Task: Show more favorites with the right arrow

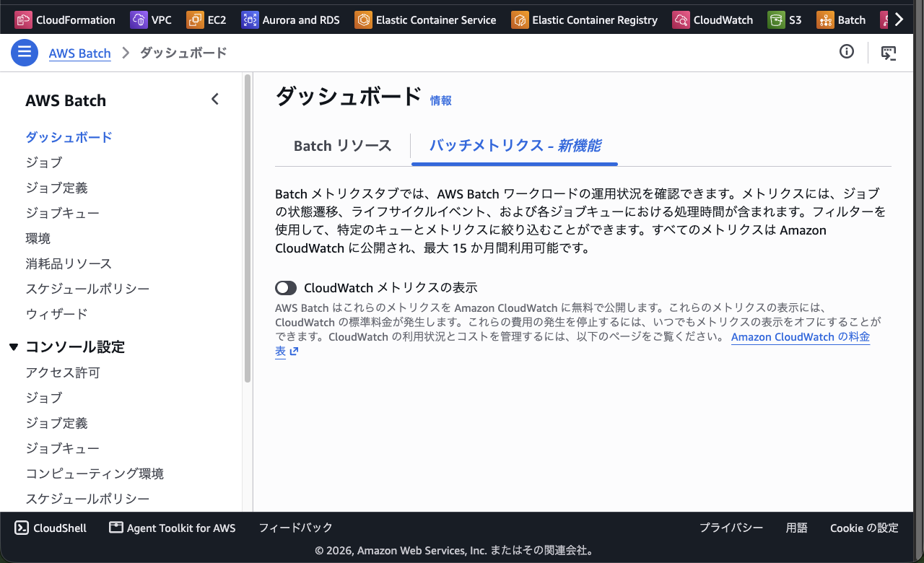Action: point(899,19)
